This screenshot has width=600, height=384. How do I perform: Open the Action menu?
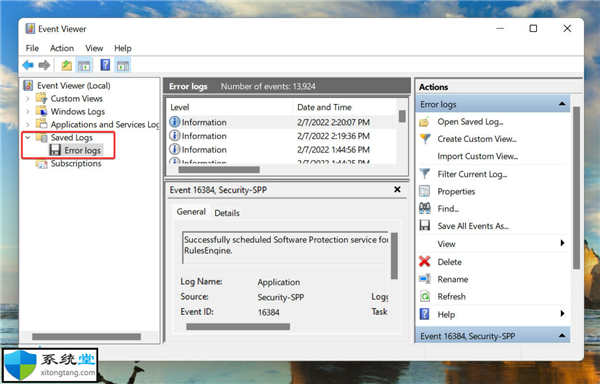[x=62, y=48]
